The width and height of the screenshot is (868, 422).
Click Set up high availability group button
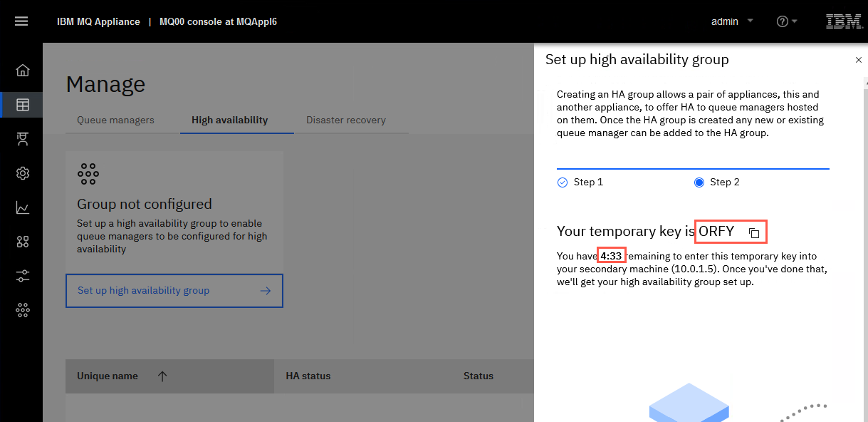[174, 291]
